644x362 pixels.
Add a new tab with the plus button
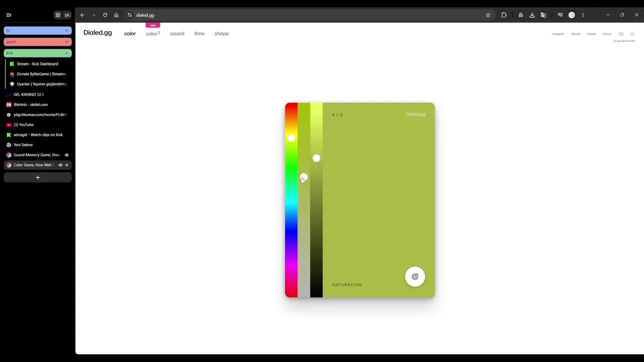pos(38,177)
